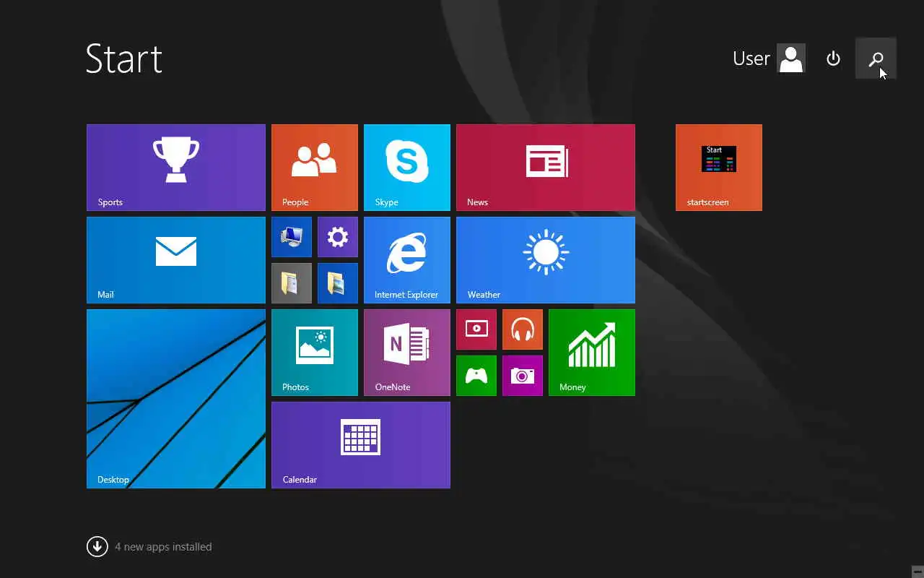Click the '4 new apps installed' text
Viewport: 924px width, 578px height.
(163, 547)
